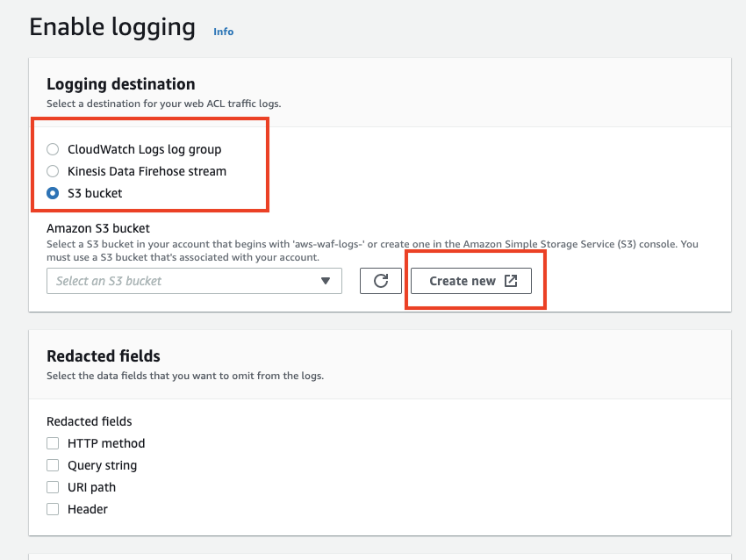Choose a bucket from the selection dropdown

click(x=193, y=281)
